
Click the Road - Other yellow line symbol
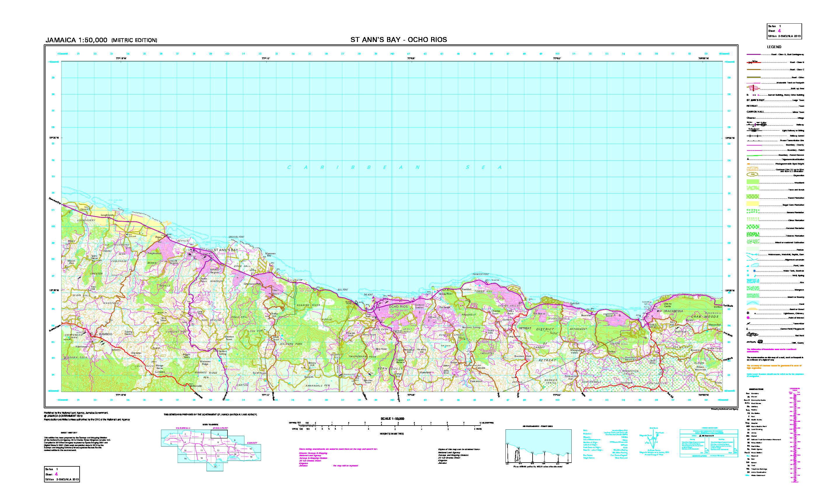[753, 77]
